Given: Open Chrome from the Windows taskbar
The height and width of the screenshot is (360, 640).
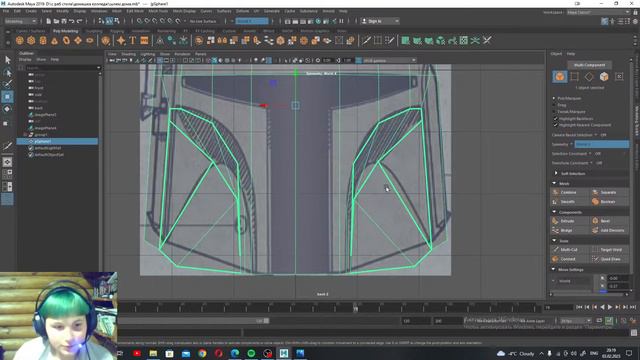Looking at the screenshot, I should click(x=202, y=353).
